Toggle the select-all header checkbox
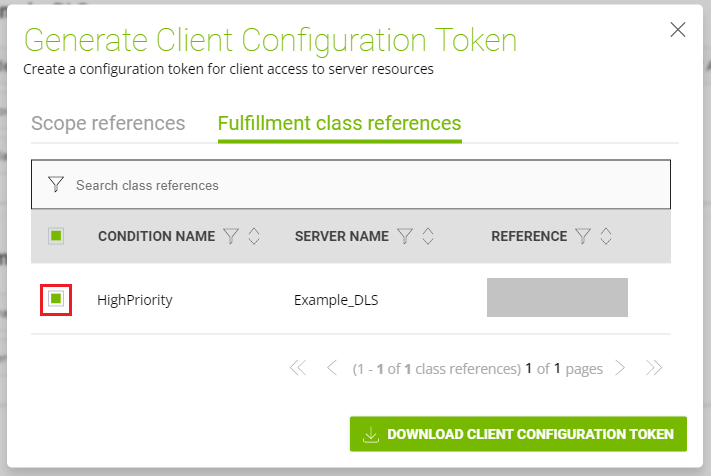The width and height of the screenshot is (714, 476). tap(56, 236)
